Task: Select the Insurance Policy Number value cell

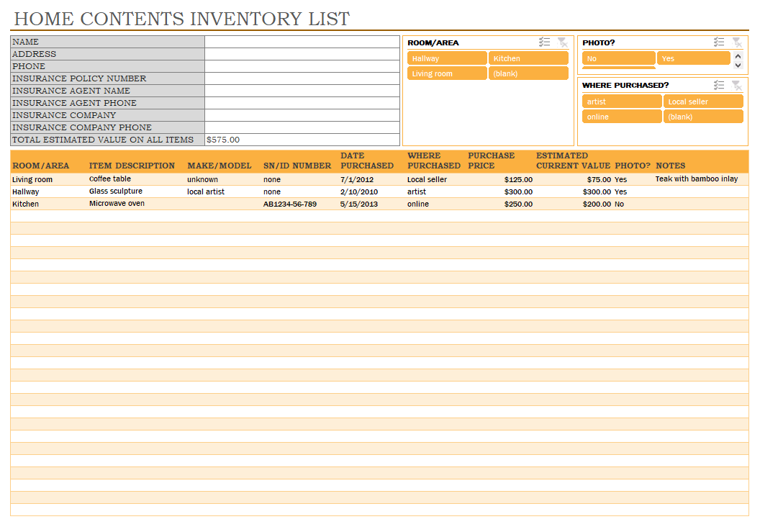Action: [302, 78]
